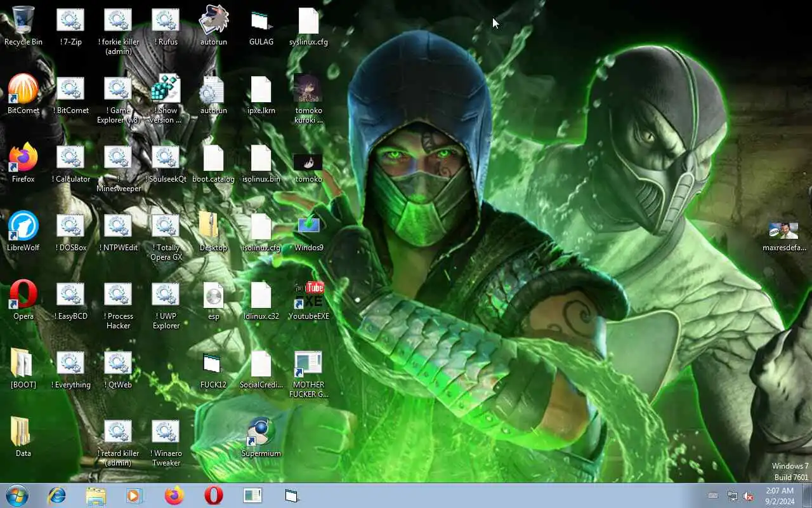Select the autorun file with gear icon
812x508 pixels.
point(213,95)
